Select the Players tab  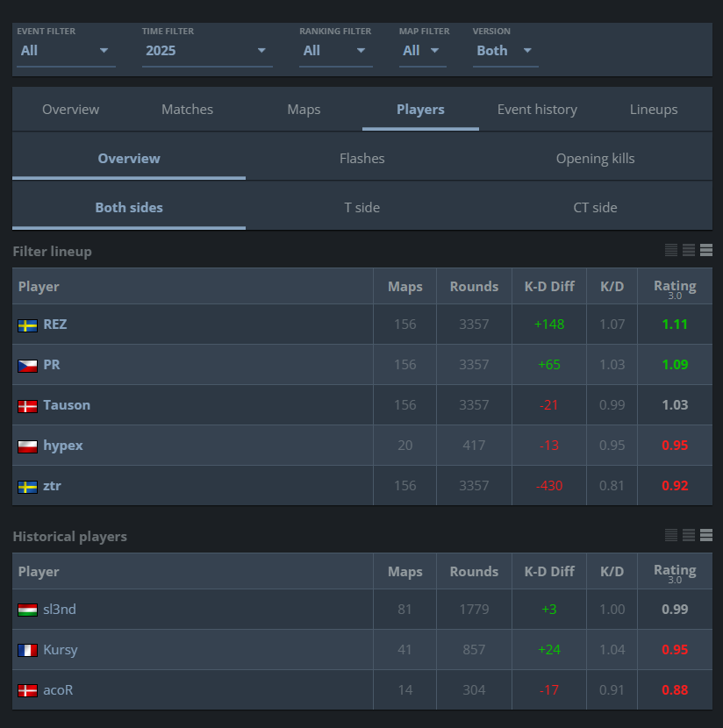pyautogui.click(x=420, y=109)
